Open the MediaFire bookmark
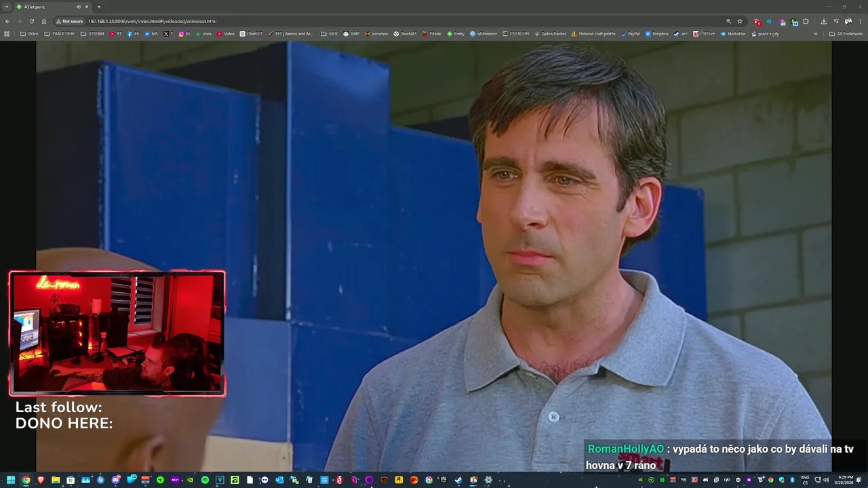 733,33
